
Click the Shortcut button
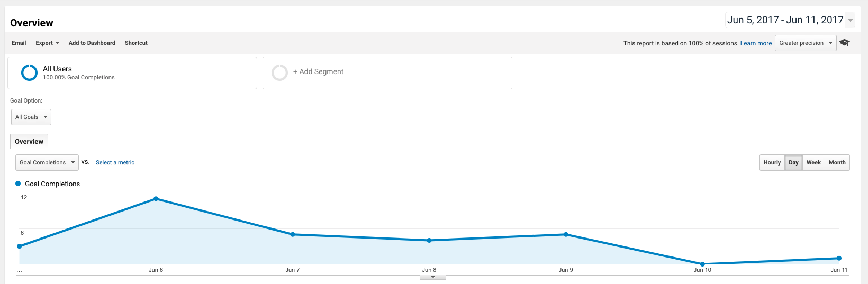point(136,43)
